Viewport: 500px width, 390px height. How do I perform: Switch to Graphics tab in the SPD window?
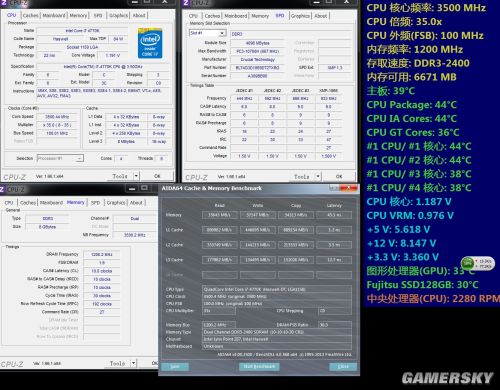click(300, 16)
